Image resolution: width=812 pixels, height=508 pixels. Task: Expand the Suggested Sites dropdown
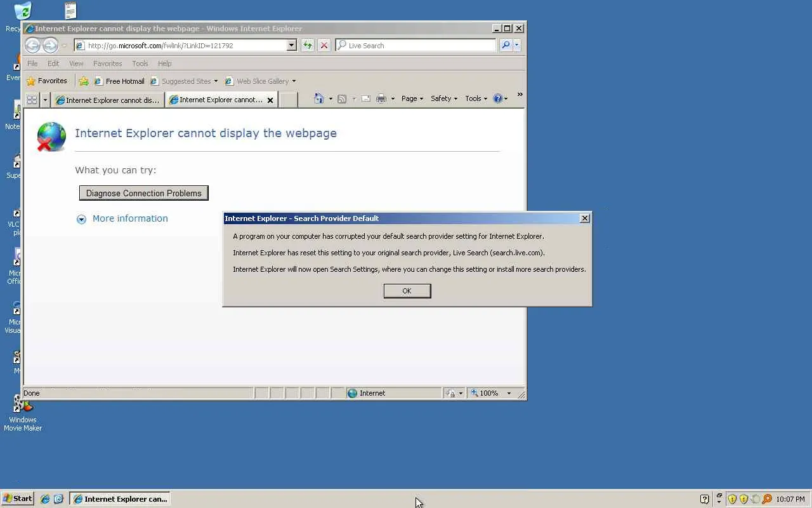216,81
